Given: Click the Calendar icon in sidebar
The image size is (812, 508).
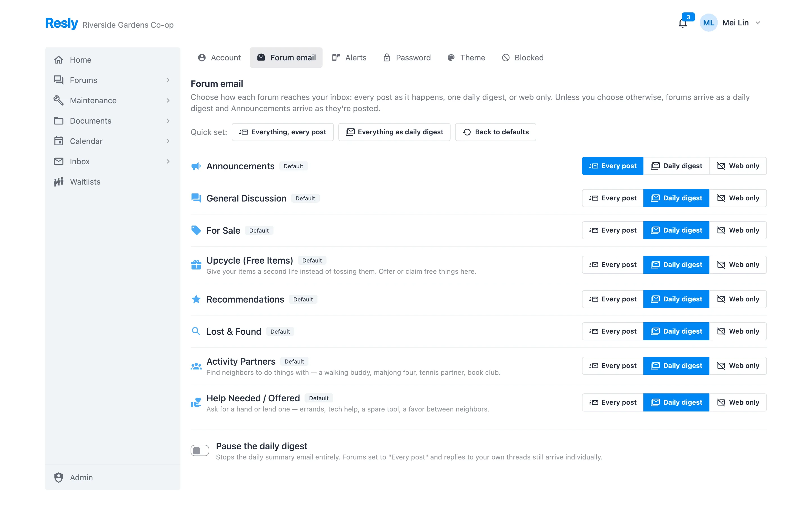Looking at the screenshot, I should point(59,141).
